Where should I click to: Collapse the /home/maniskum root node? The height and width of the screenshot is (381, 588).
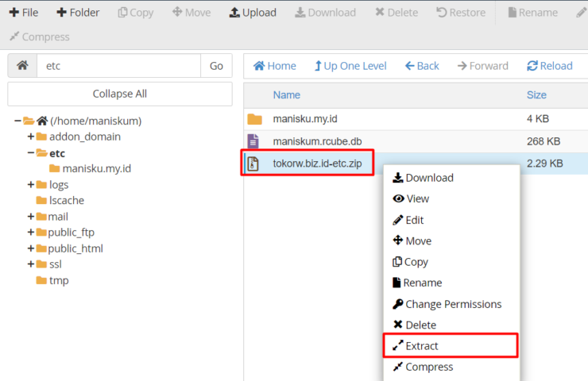[17, 121]
